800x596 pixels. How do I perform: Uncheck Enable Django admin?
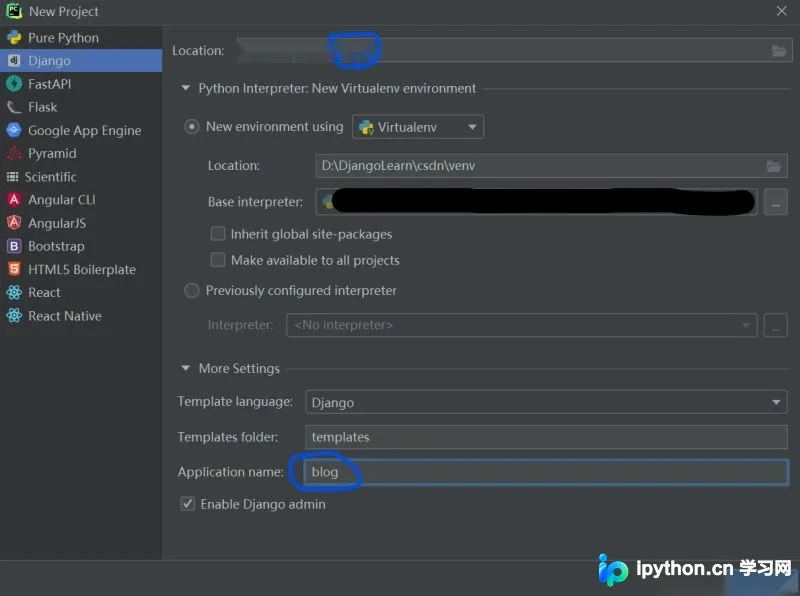[188, 504]
